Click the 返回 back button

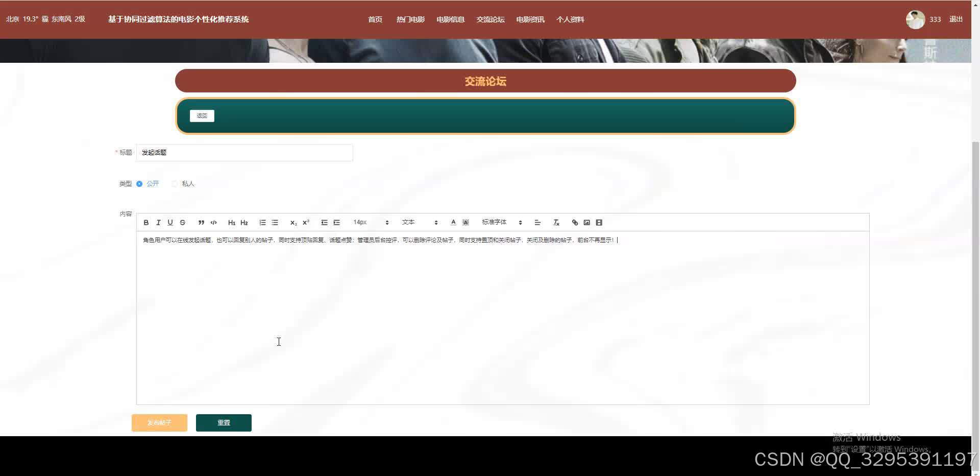202,116
